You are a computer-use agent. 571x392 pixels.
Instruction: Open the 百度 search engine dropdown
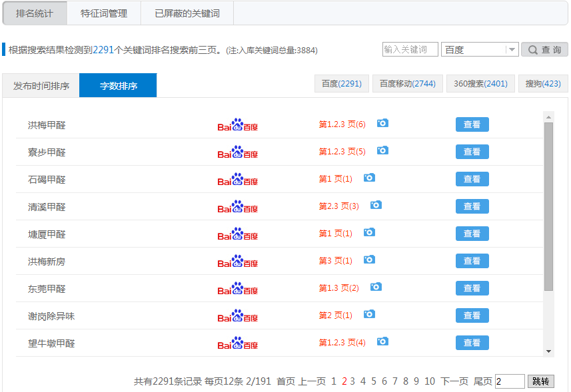(x=479, y=50)
